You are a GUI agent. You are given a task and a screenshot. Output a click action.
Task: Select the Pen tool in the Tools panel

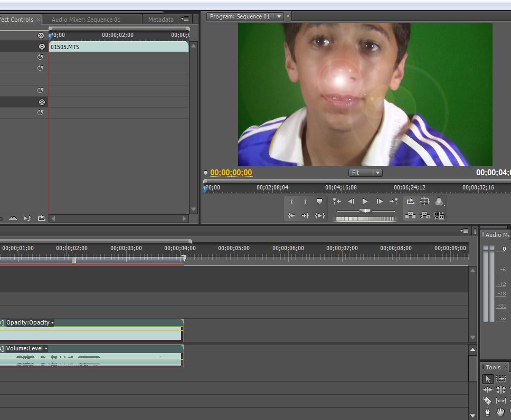488,412
